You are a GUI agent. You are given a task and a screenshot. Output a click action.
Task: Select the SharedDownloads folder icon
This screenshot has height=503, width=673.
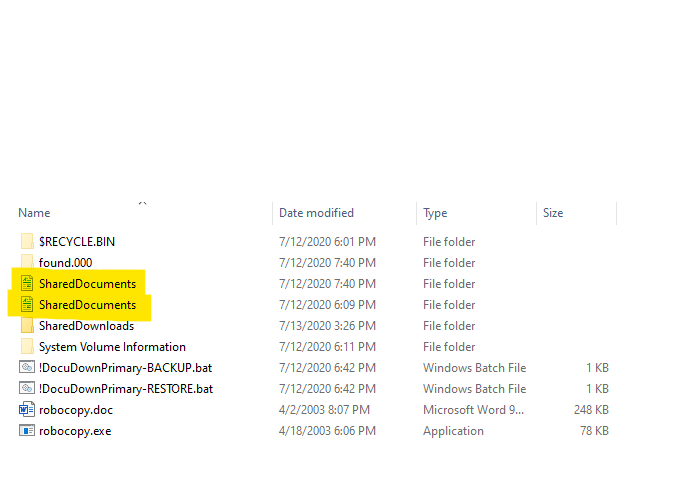coord(27,325)
